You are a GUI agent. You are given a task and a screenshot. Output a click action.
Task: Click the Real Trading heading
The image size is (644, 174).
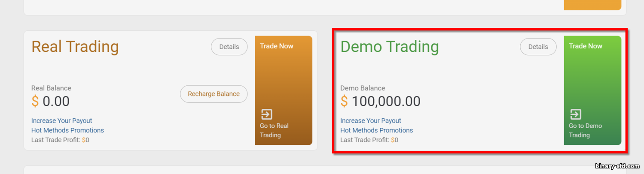pos(75,47)
